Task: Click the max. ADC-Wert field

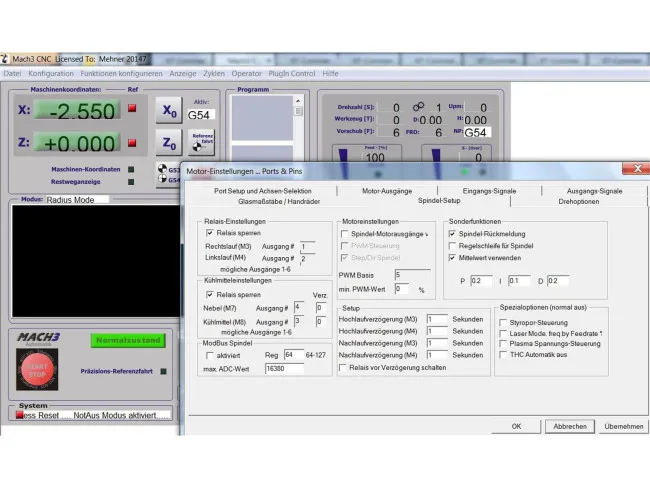Action: click(284, 369)
